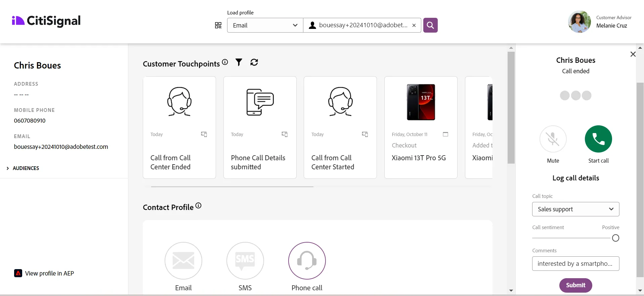
Task: Open Call from Call Center Started card
Action: [x=340, y=127]
